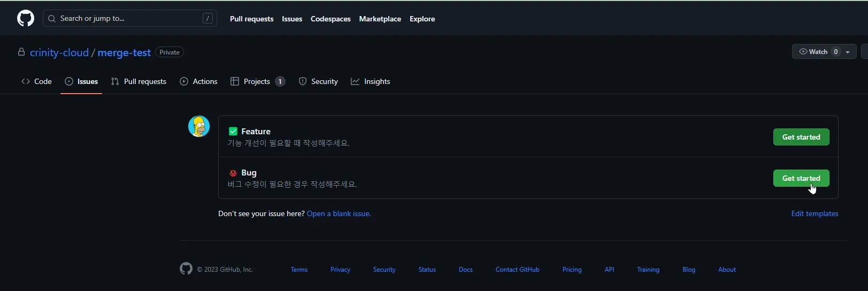Click the Watch count badge 0
Screen dimensions: 868x291
tap(836, 51)
